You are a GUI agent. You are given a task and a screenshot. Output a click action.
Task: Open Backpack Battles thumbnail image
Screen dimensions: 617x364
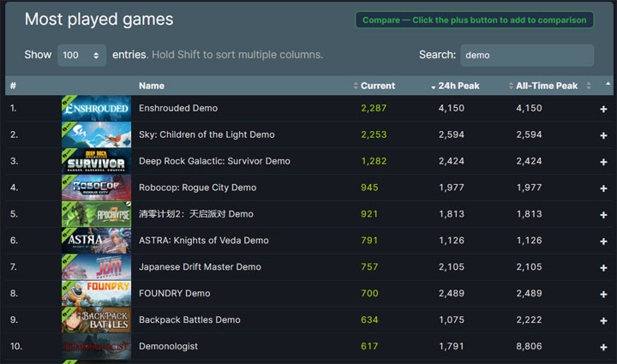pos(96,320)
